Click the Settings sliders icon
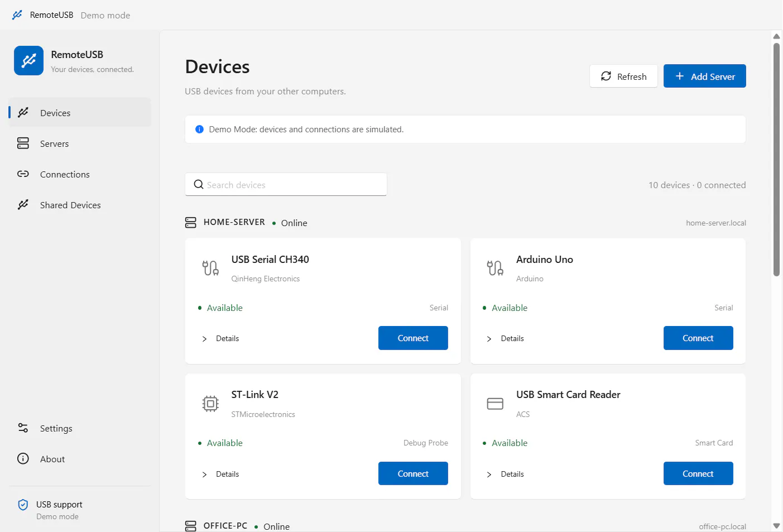Image resolution: width=783 pixels, height=532 pixels. [23, 428]
